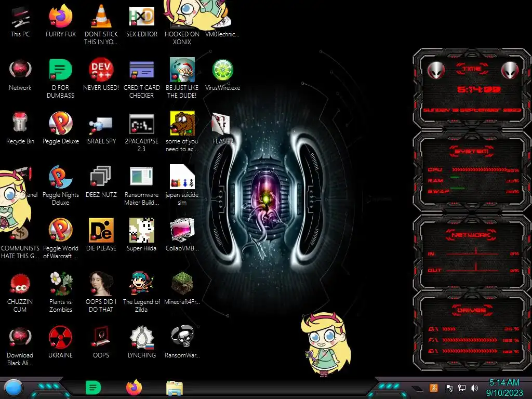This screenshot has height=399, width=532.
Task: Open the green pinned app on the taskbar
Action: (x=94, y=388)
